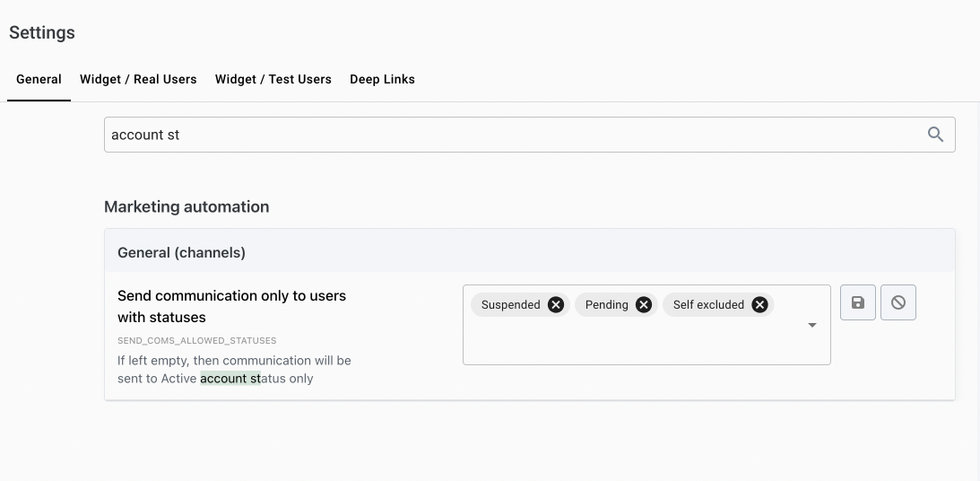Click the reset/cancel circle-slash icon
980x481 pixels.
pyautogui.click(x=898, y=303)
